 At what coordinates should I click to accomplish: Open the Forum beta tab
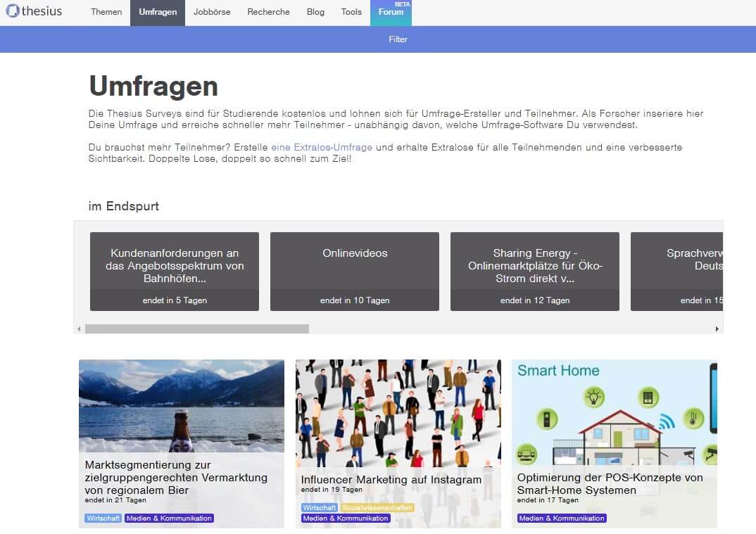coord(391,12)
